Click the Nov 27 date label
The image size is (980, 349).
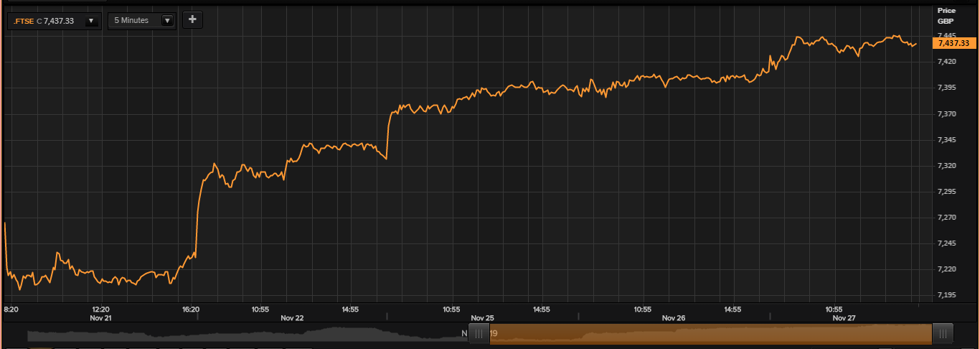[844, 317]
